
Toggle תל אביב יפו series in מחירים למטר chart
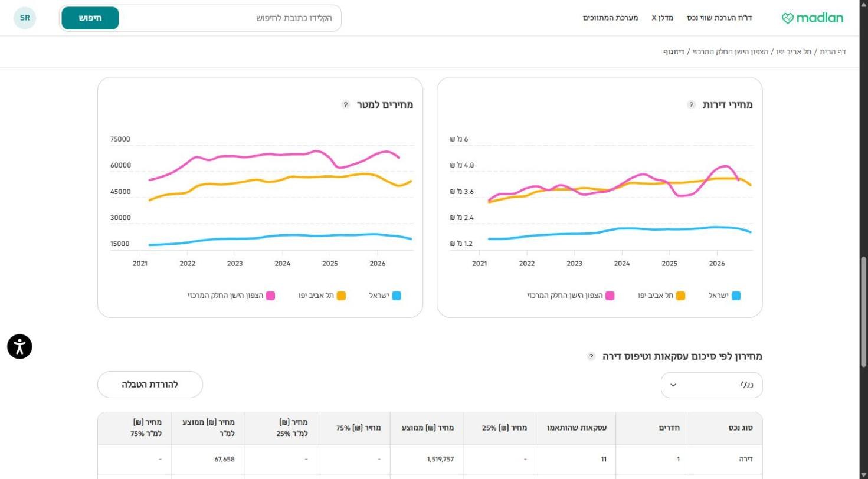tap(322, 296)
